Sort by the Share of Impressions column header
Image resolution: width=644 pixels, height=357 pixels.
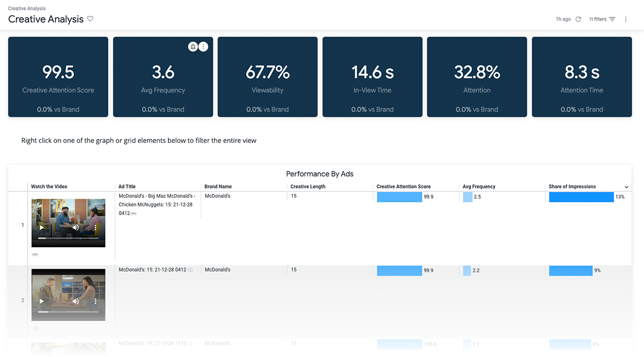tap(572, 186)
